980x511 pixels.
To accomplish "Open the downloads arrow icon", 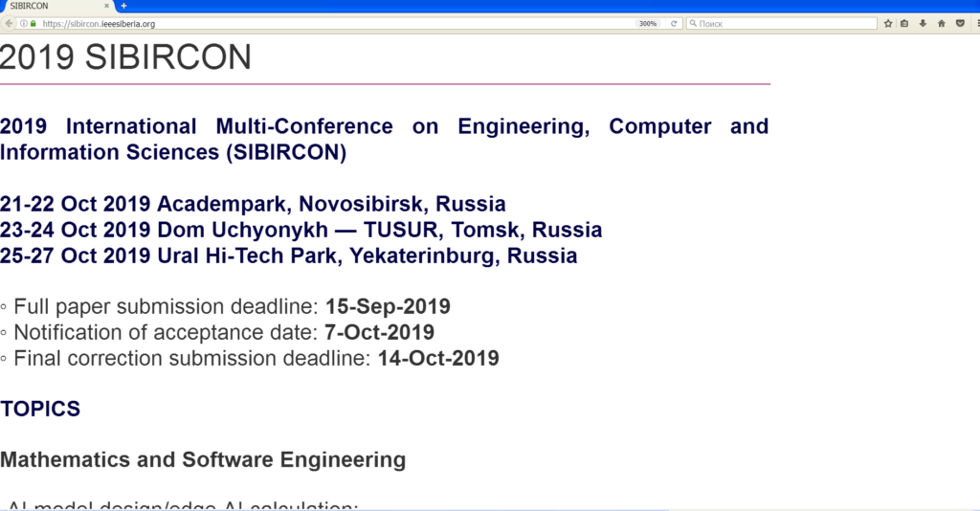I will tap(923, 24).
